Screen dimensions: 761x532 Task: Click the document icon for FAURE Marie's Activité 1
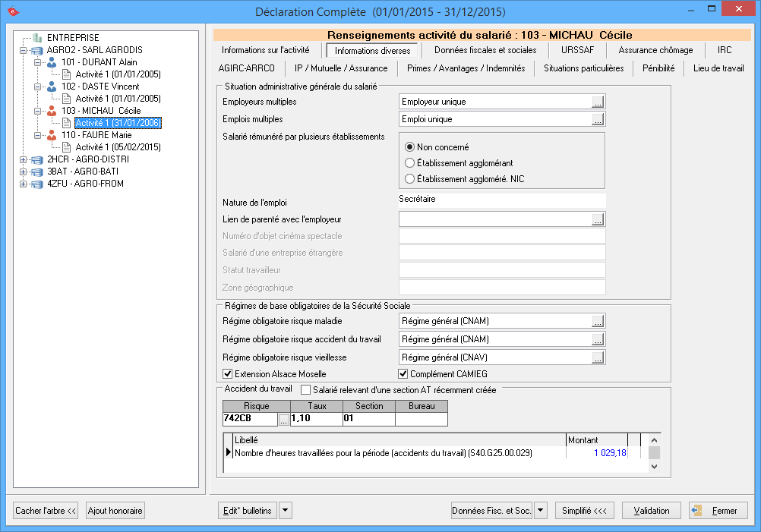tap(66, 147)
